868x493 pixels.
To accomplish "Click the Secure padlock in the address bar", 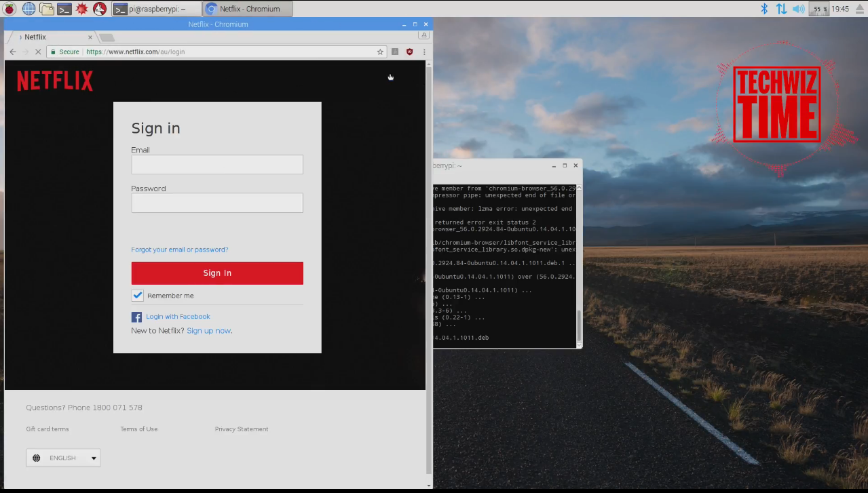I will [53, 52].
